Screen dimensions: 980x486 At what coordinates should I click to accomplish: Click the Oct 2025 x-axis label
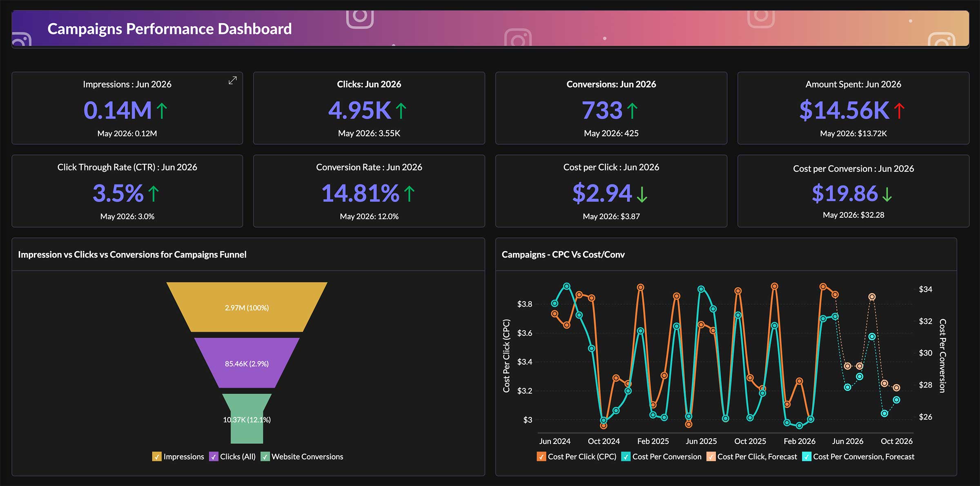point(750,441)
